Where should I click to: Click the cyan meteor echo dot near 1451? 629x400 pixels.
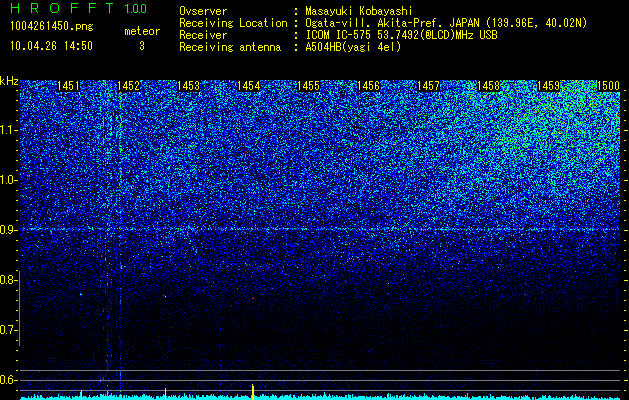click(81, 294)
